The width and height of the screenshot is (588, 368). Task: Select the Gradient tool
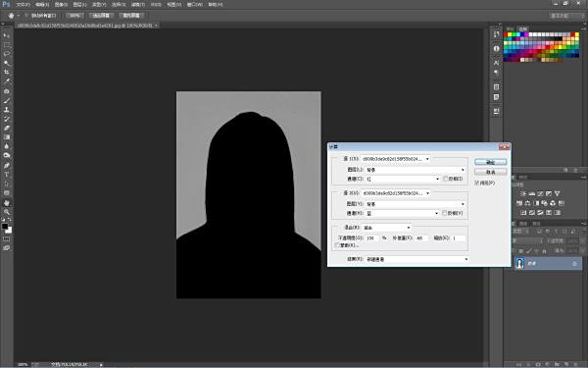tap(7, 137)
